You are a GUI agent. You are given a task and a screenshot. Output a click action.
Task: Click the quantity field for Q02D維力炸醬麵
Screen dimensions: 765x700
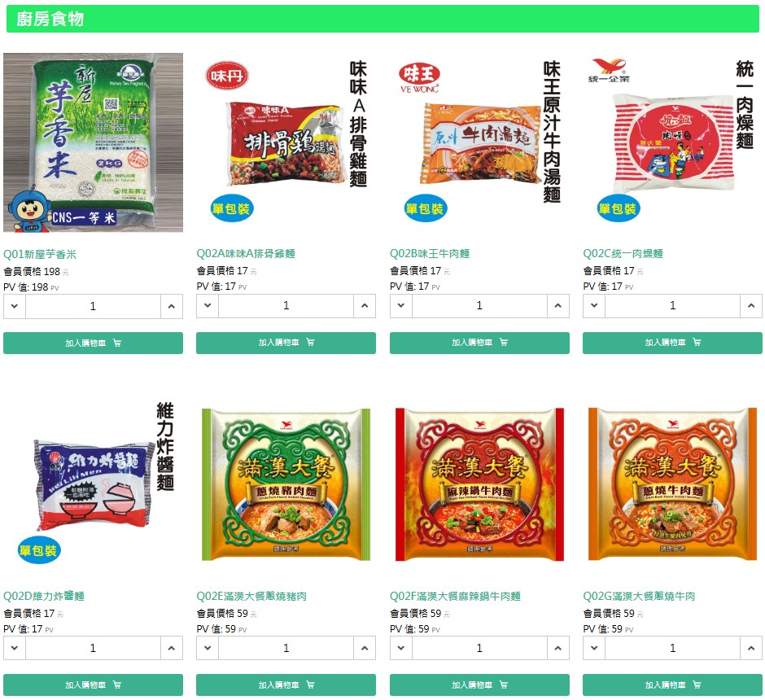(x=93, y=648)
